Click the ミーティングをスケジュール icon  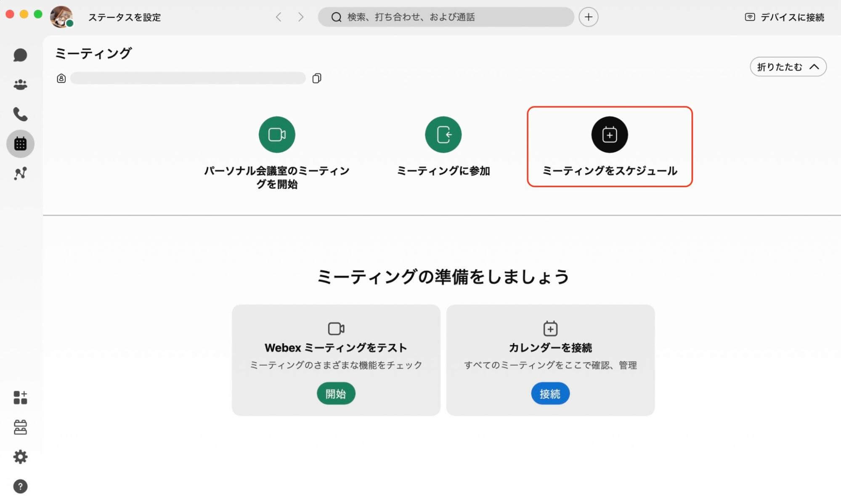[x=610, y=134]
